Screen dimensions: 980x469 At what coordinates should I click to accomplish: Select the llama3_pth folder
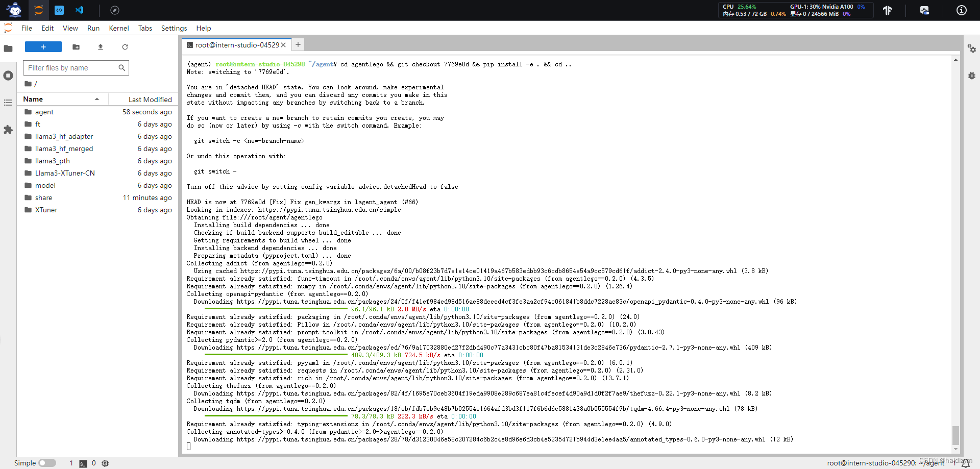[98, 161]
